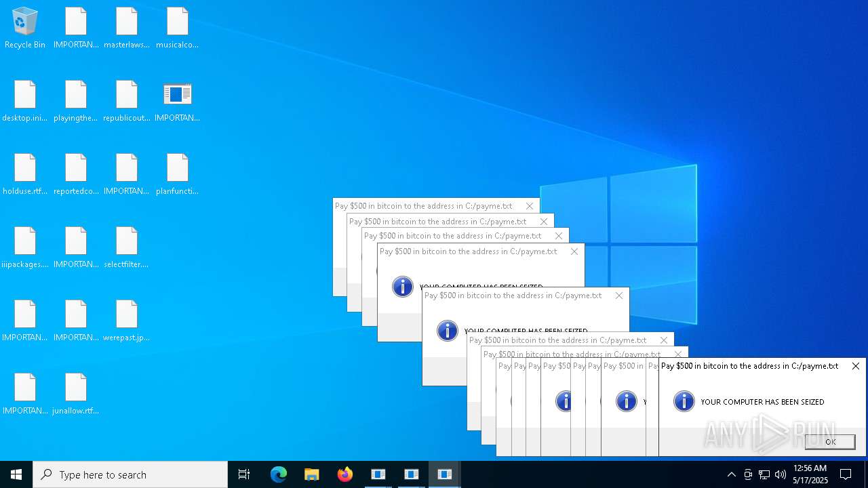Click the front dialog's title bar text
This screenshot has height=488, width=868.
point(749,366)
